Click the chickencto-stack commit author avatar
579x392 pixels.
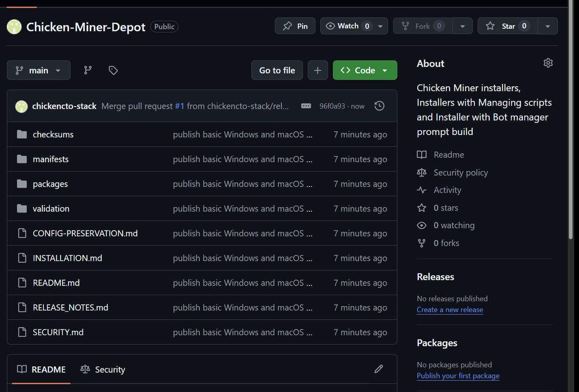[x=21, y=106]
